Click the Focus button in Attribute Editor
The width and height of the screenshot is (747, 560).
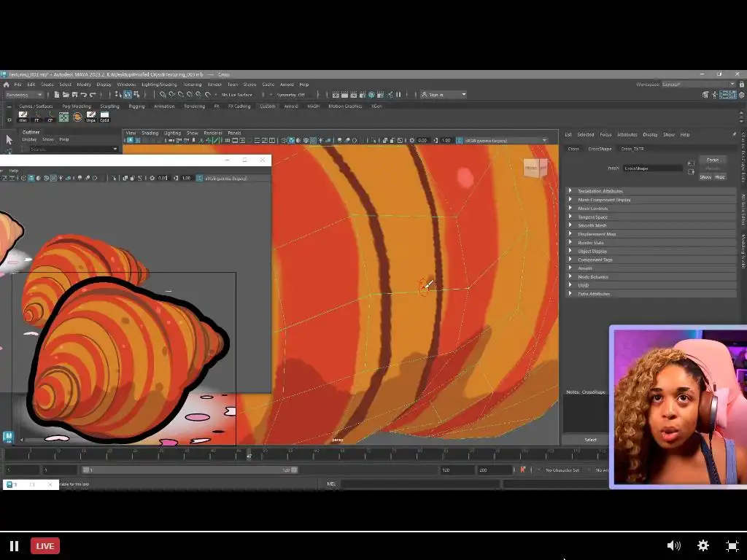713,160
